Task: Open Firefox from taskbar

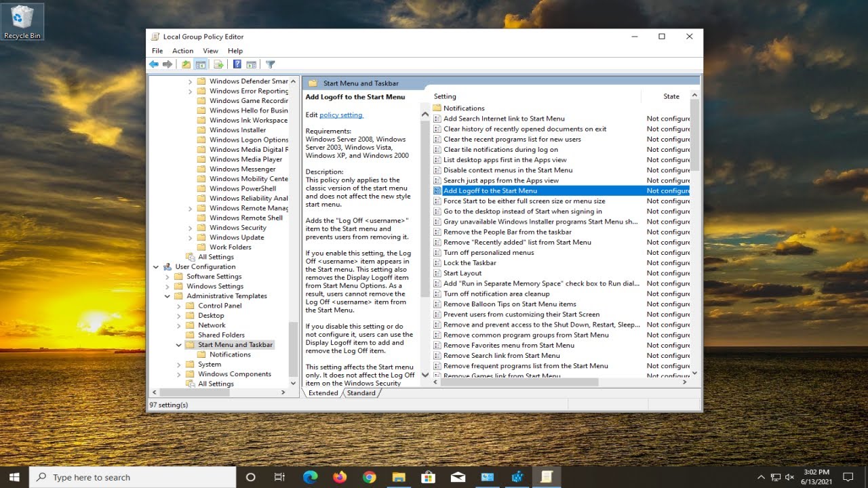Action: click(x=340, y=477)
